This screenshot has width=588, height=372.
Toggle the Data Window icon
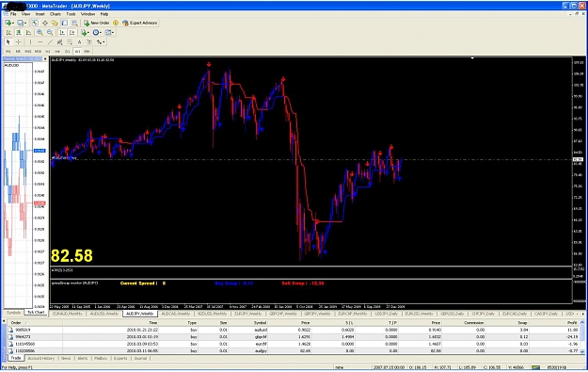(45, 23)
